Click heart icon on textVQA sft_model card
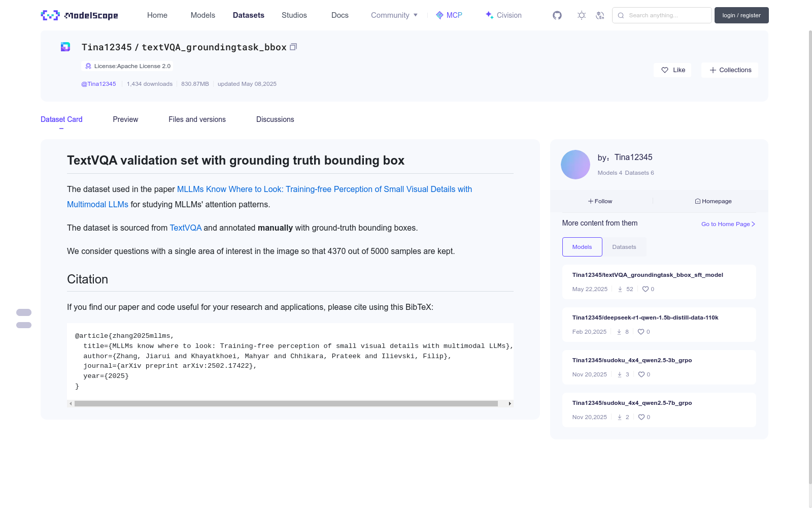Viewport: 812px width, 508px height. pyautogui.click(x=646, y=289)
